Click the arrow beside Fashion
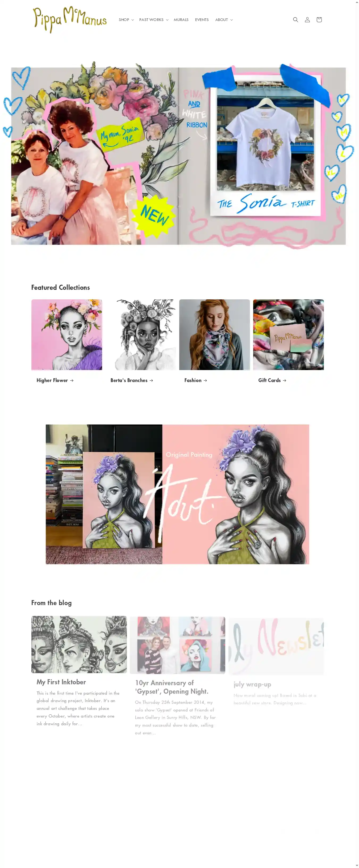This screenshot has width=359, height=868. coord(205,380)
